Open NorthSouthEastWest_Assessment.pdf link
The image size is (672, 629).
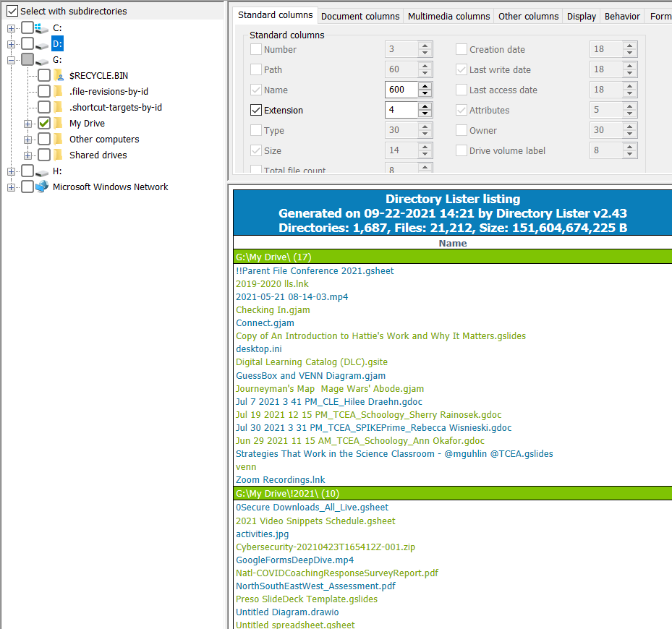point(315,586)
